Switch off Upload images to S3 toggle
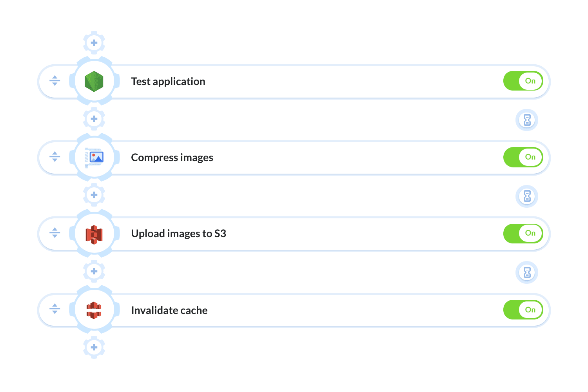The width and height of the screenshot is (588, 392). click(x=523, y=233)
